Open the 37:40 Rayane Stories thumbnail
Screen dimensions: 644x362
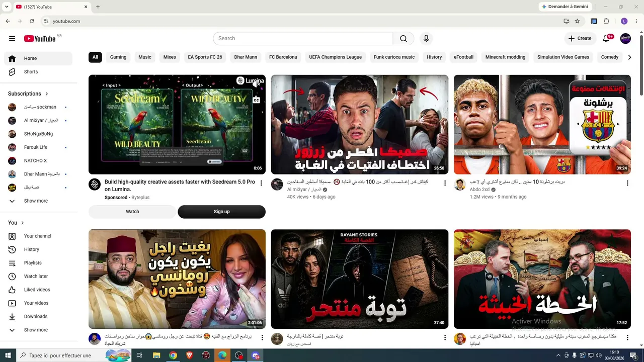tap(360, 279)
